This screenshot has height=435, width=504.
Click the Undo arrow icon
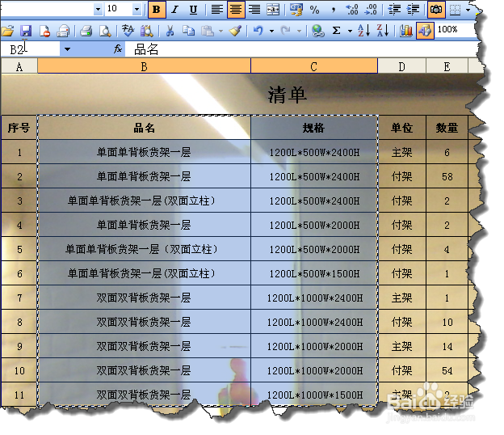click(x=258, y=31)
